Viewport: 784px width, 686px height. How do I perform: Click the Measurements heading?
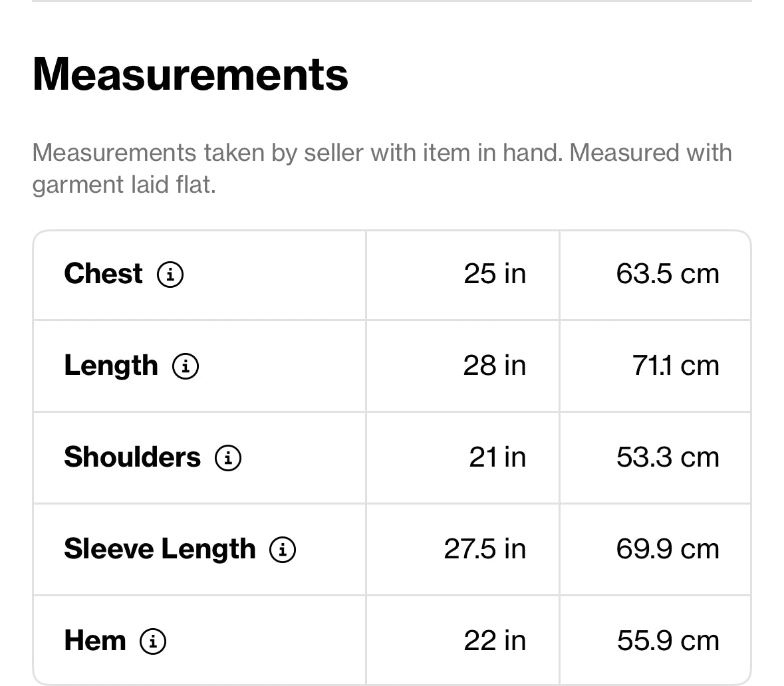pos(190,74)
